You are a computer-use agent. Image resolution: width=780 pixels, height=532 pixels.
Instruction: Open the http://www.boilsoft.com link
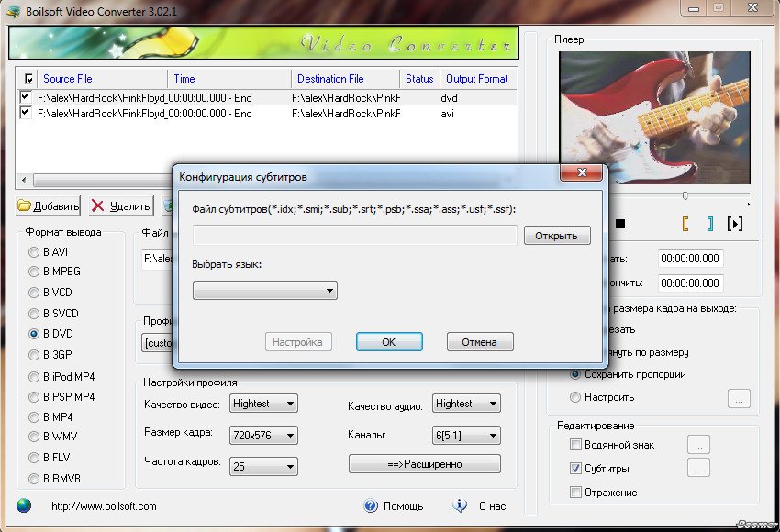pos(104,506)
